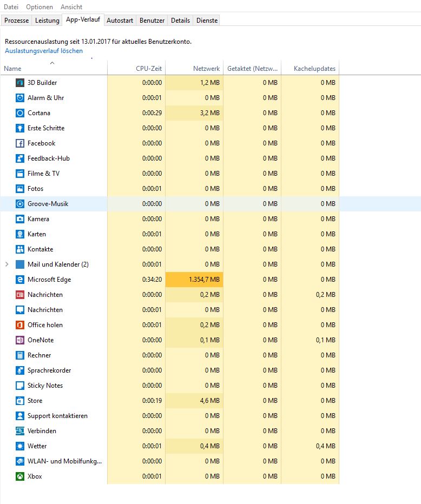Switch to the Leistung tab
The image size is (421, 504).
tap(47, 20)
